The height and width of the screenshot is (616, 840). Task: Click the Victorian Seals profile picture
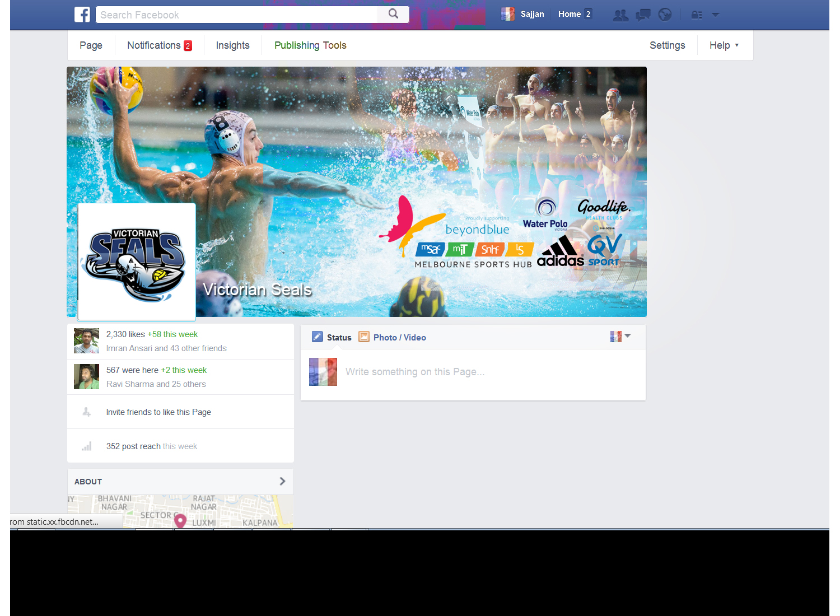136,262
